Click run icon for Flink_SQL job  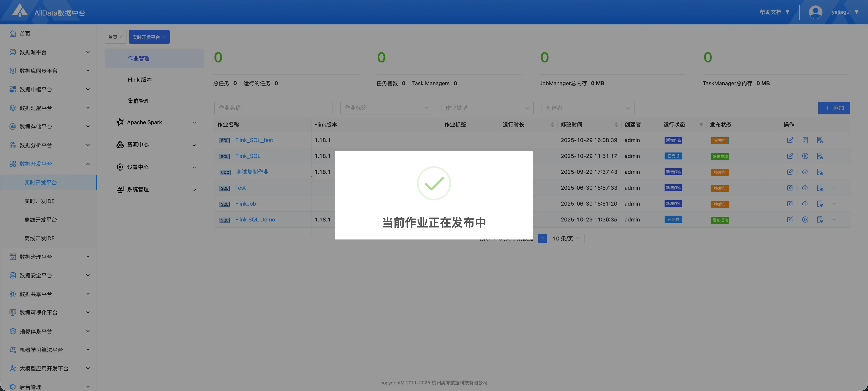[805, 156]
